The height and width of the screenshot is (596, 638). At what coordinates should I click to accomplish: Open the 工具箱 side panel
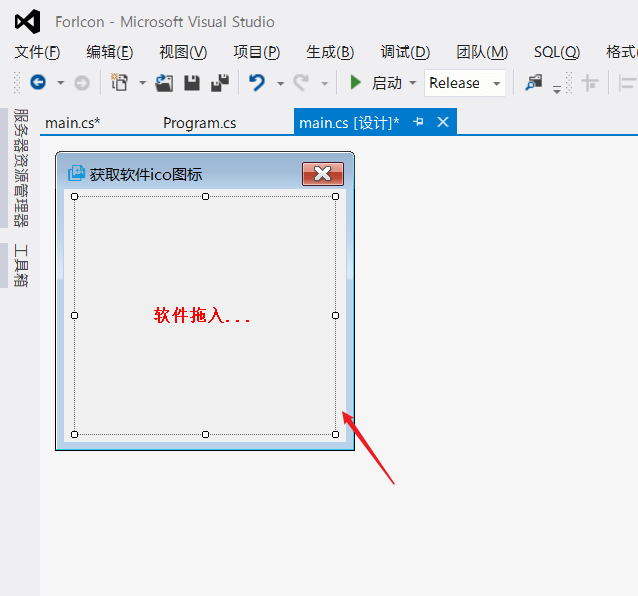(21, 265)
